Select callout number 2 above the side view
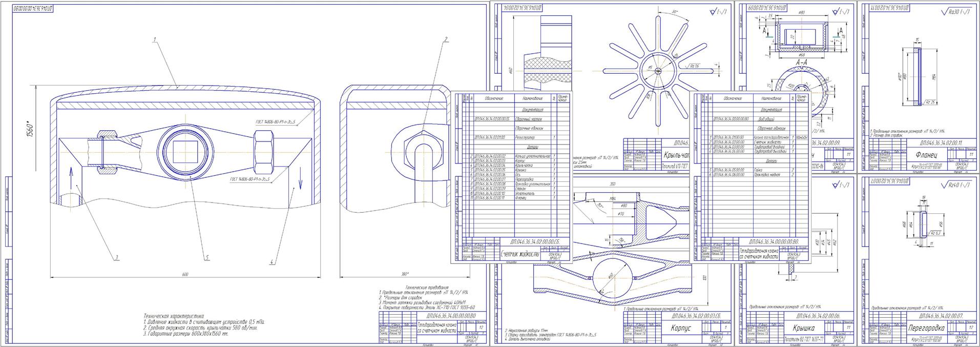 pyautogui.click(x=446, y=39)
